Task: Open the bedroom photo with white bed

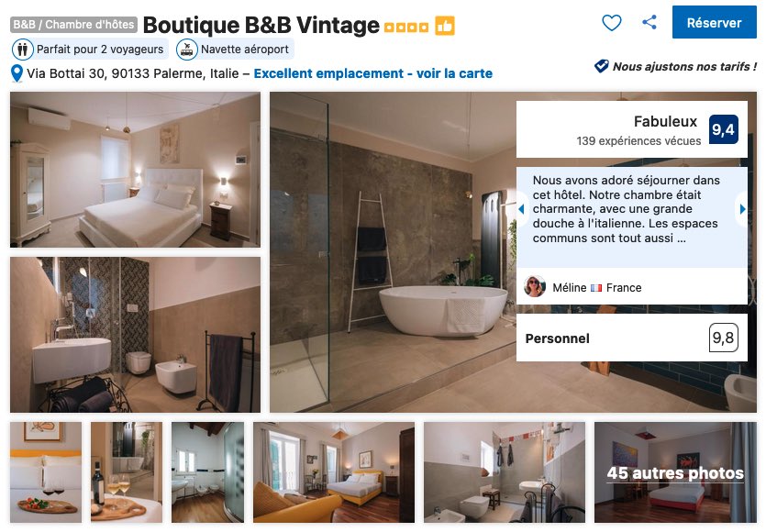Action: pos(136,170)
